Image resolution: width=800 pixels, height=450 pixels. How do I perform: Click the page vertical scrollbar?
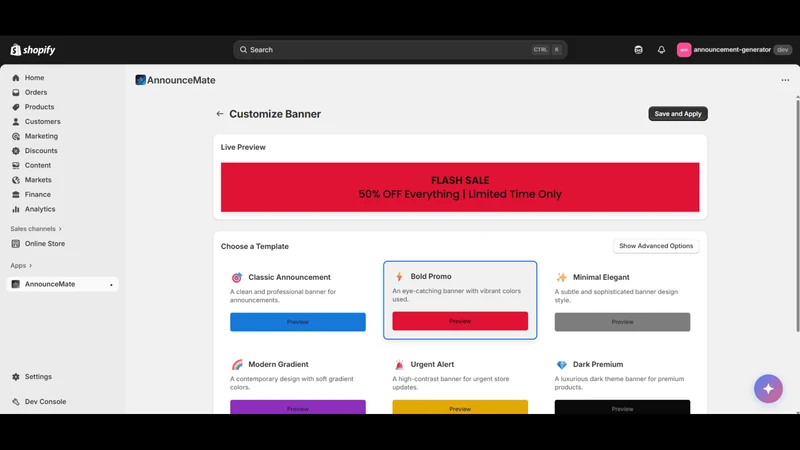797,214
